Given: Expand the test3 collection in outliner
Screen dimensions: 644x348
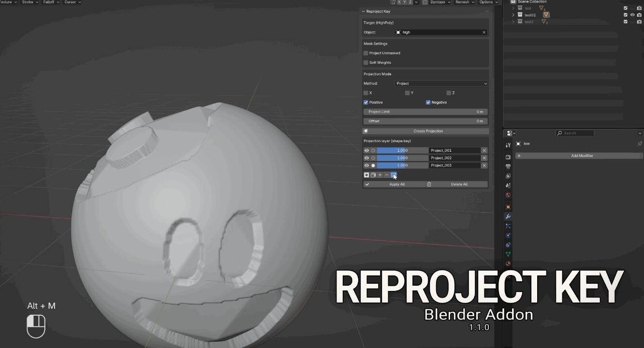Looking at the screenshot, I should point(513,22).
